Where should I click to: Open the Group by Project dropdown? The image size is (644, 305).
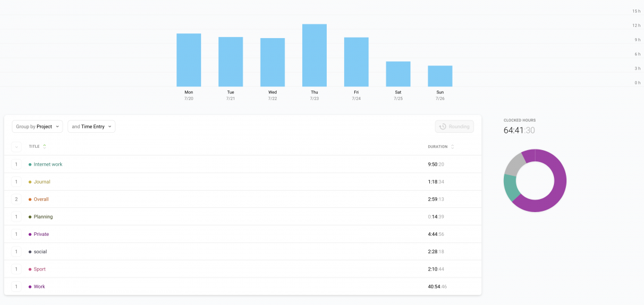click(x=38, y=126)
